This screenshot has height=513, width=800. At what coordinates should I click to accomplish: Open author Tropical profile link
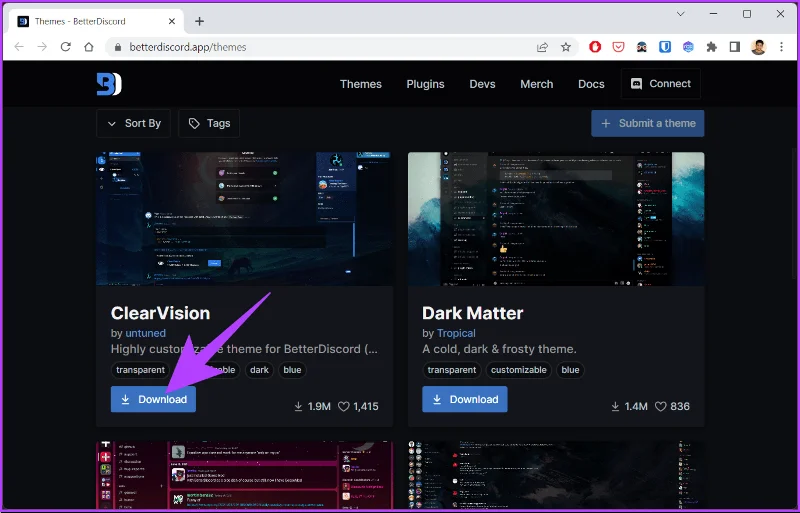coord(456,333)
